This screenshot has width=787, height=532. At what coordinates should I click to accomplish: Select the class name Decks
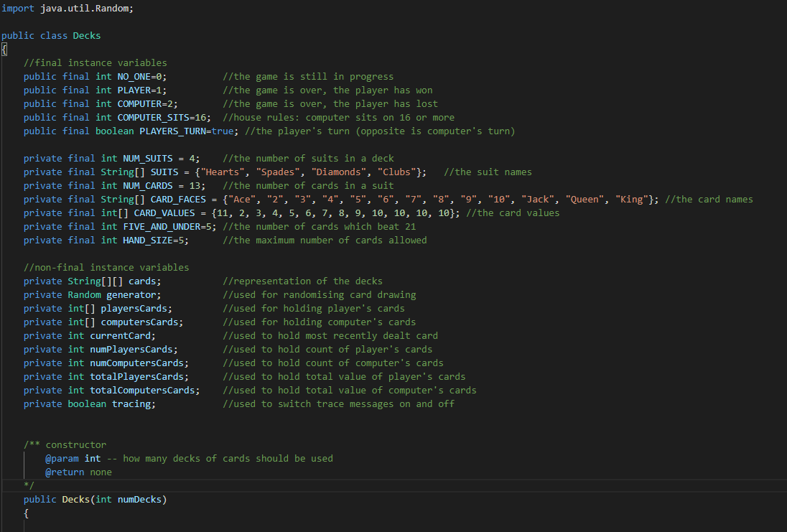[86, 35]
